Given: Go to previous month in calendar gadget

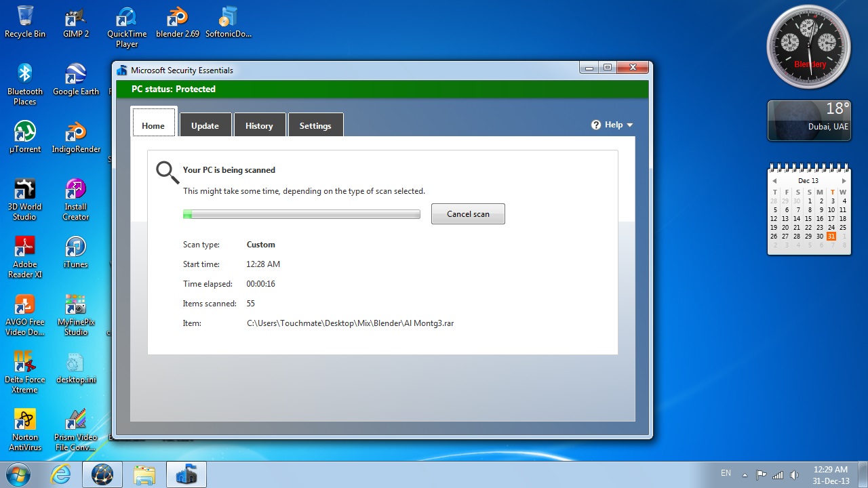Looking at the screenshot, I should click(774, 181).
